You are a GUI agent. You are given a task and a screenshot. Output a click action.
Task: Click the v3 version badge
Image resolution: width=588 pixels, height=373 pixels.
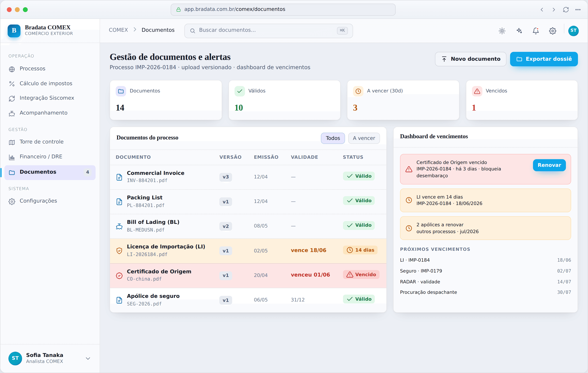point(226,177)
